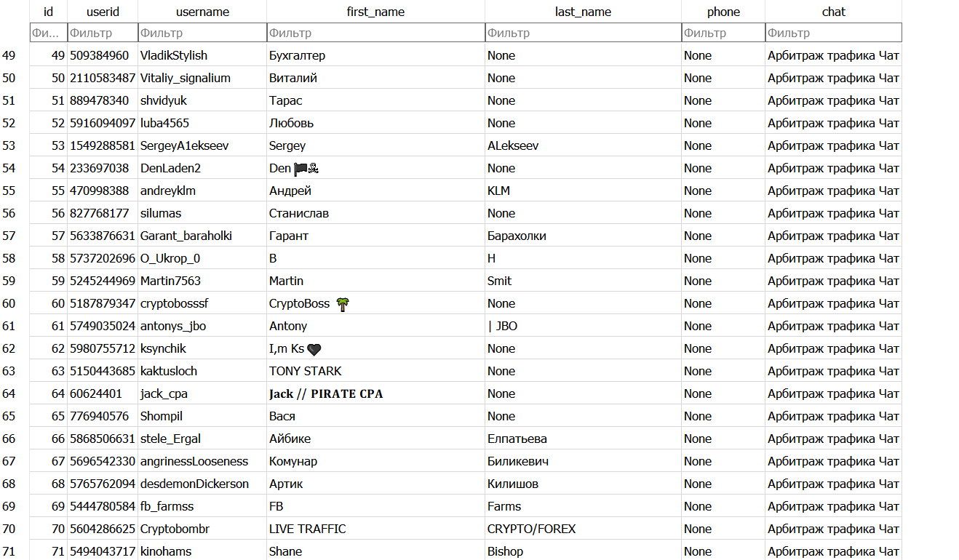Activate the chat column filter input
Image resolution: width=959 pixels, height=560 pixels.
click(x=834, y=33)
